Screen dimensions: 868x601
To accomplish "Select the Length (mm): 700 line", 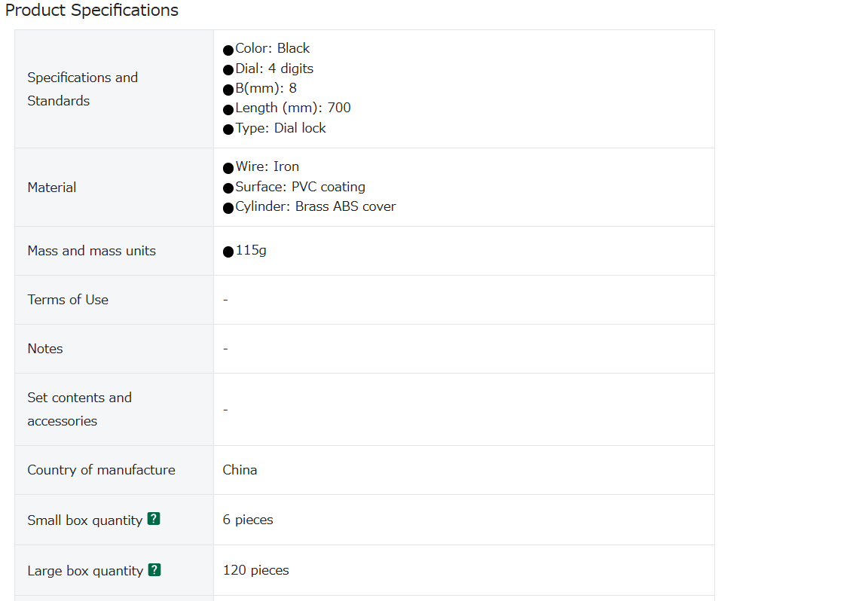I will pyautogui.click(x=287, y=108).
